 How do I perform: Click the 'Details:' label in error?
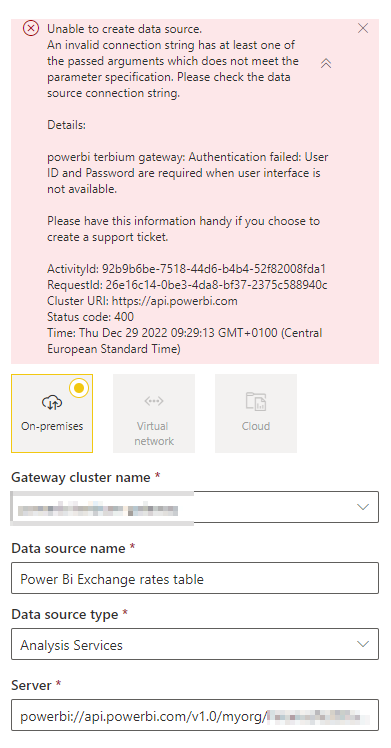click(x=66, y=125)
